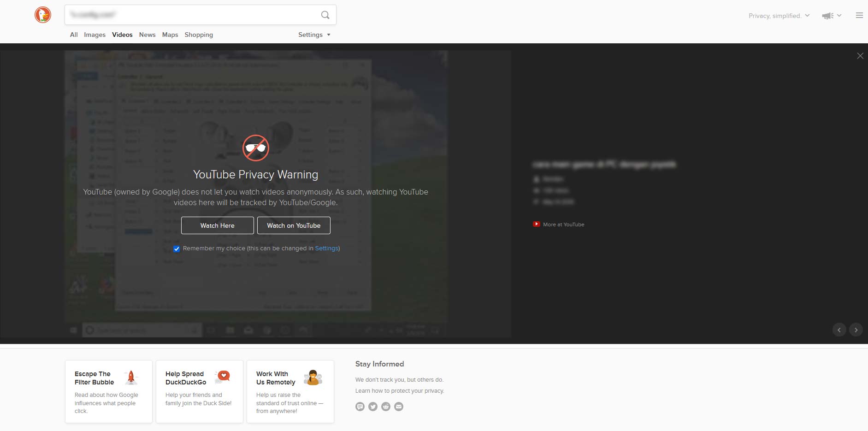
Task: Click the DuckDuckGo logo
Action: 43,15
